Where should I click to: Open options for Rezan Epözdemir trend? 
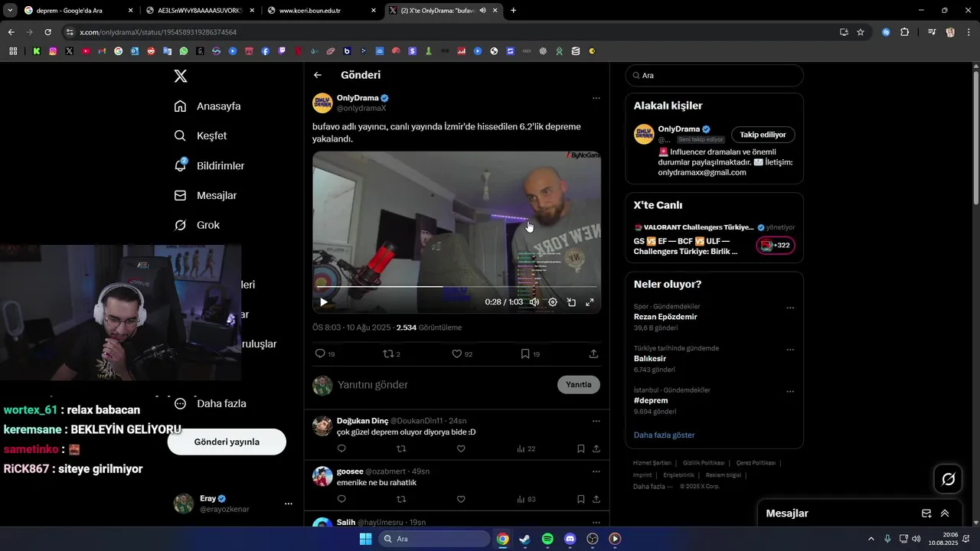[x=790, y=308]
